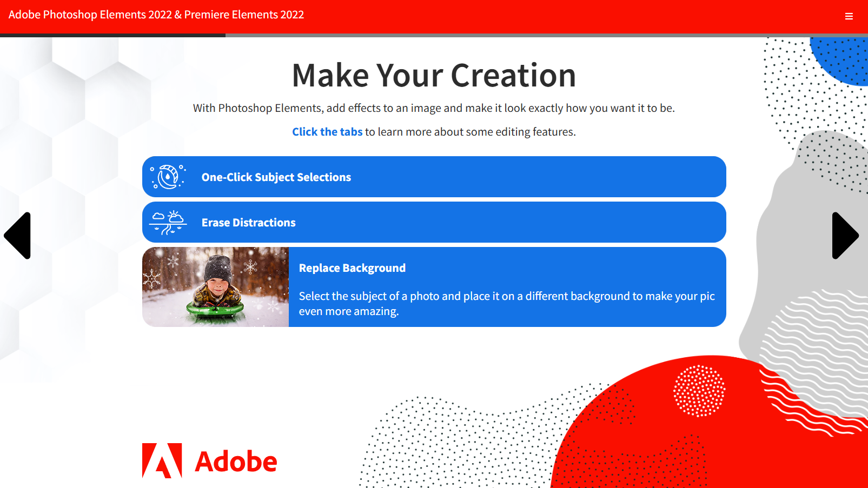The image size is (868, 488).
Task: Click the header title 'Adobe Photoshop Elements 2022 & Premiere Elements 2022'
Action: pyautogui.click(x=156, y=15)
